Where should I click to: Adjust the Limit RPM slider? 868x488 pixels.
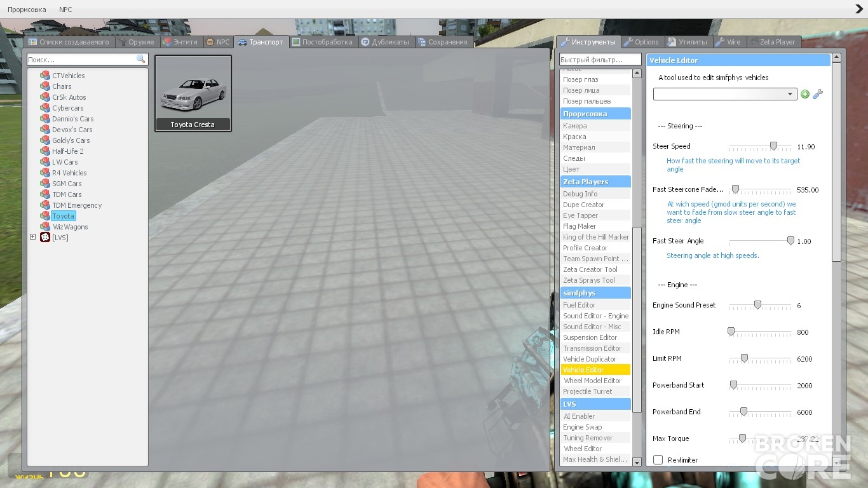point(744,358)
